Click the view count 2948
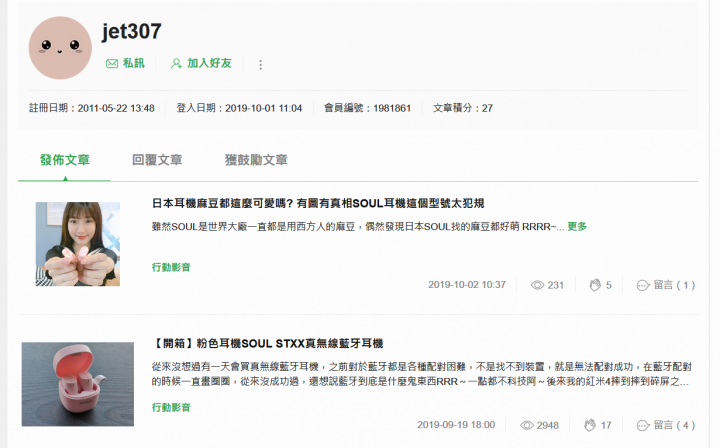This screenshot has width=720, height=448. coord(548,426)
